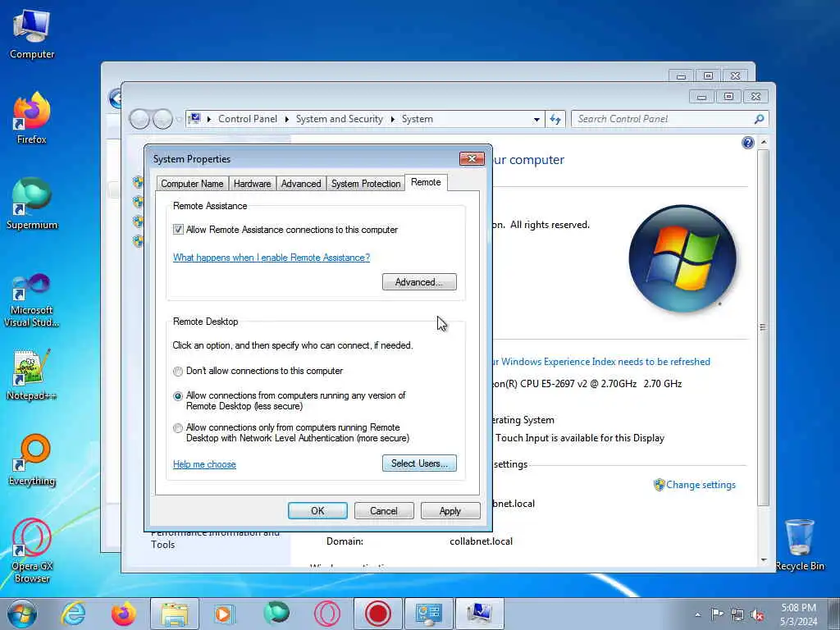840x630 pixels.
Task: Click the Select Users... button
Action: [419, 463]
